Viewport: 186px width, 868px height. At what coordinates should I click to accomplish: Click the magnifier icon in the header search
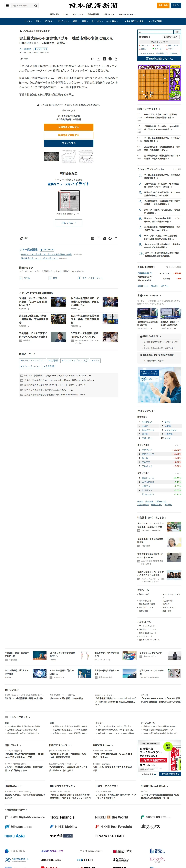click(36, 5)
